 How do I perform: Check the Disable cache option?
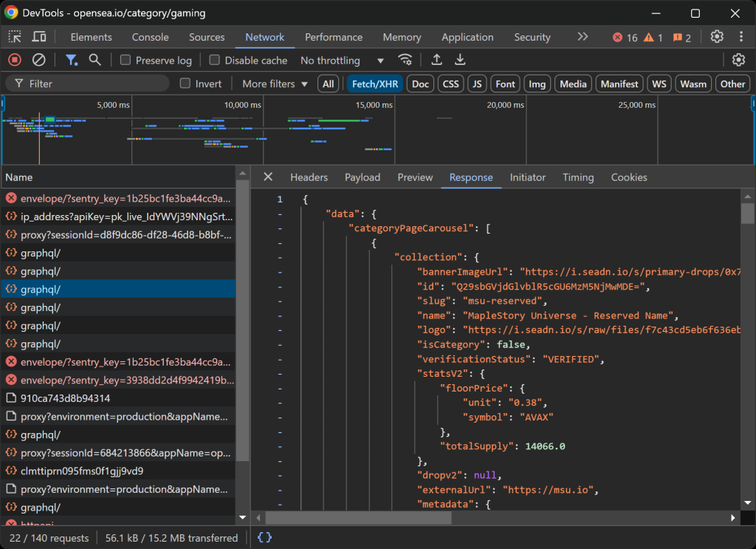pyautogui.click(x=214, y=60)
